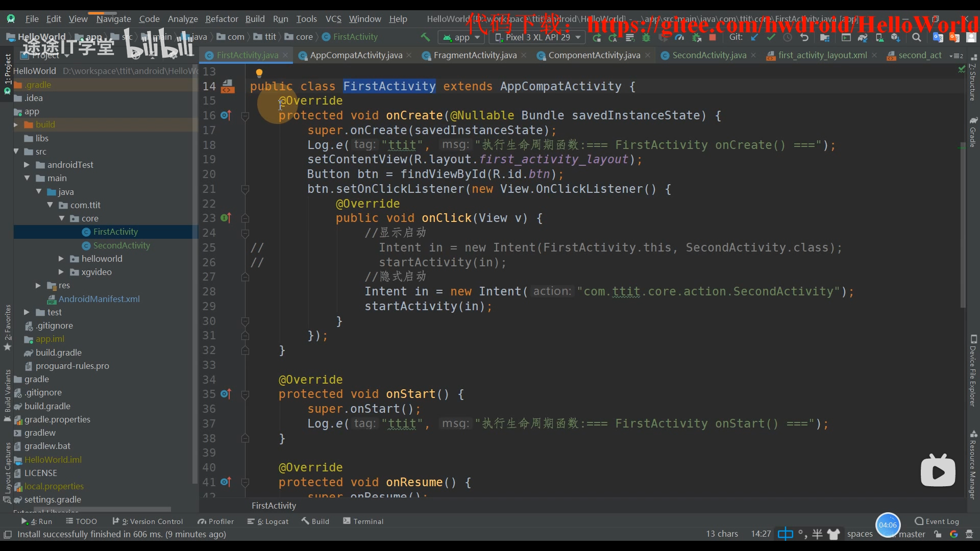Click the Debug app bug icon
This screenshot has width=980, height=551.
coord(646,37)
